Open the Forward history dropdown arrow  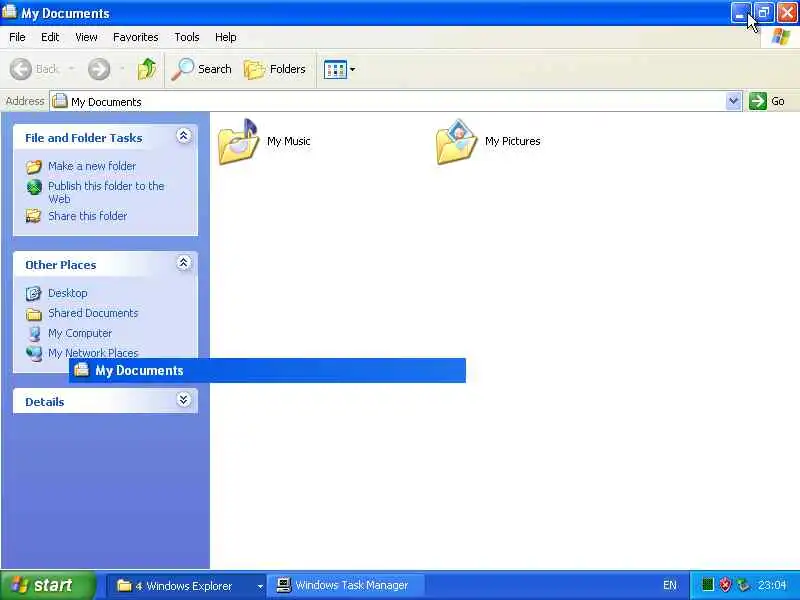122,69
